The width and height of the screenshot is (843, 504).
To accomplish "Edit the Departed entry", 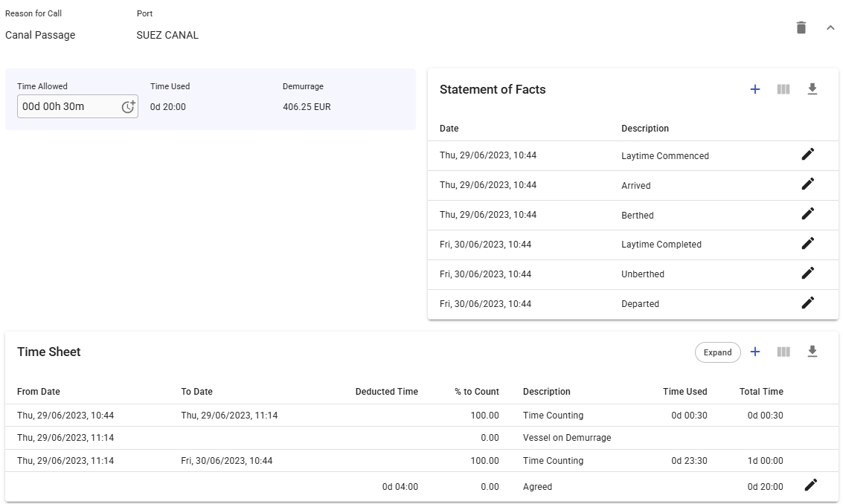I will [808, 303].
